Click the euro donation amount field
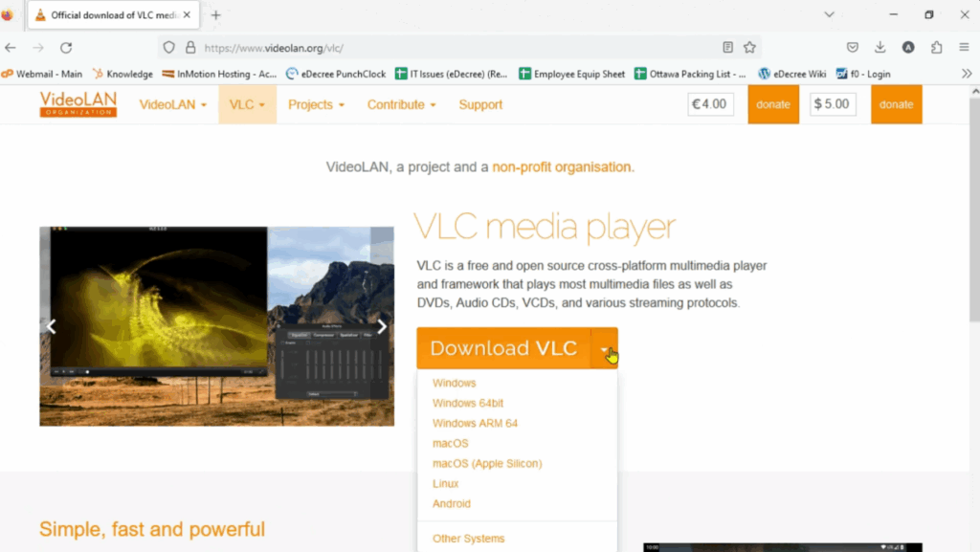This screenshot has height=552, width=980. [x=710, y=104]
